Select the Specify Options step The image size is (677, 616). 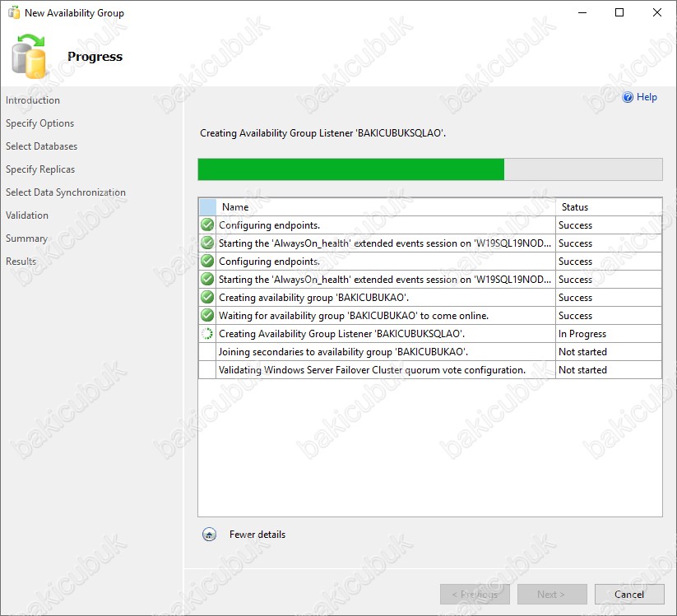tap(39, 123)
